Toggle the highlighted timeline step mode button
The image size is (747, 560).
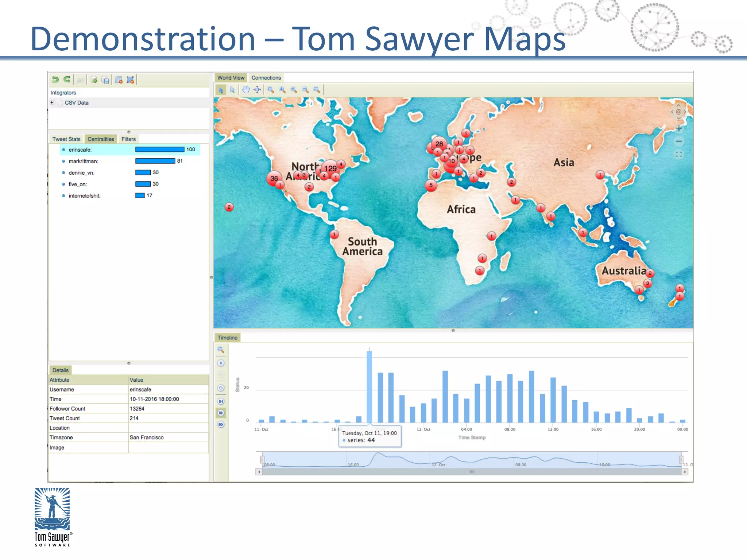pos(221,413)
